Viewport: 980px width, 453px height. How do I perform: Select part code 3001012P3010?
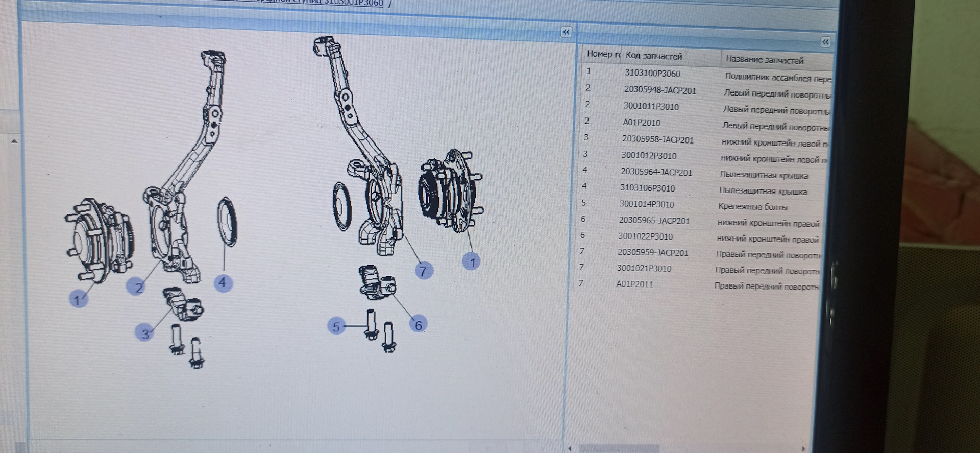click(x=648, y=155)
